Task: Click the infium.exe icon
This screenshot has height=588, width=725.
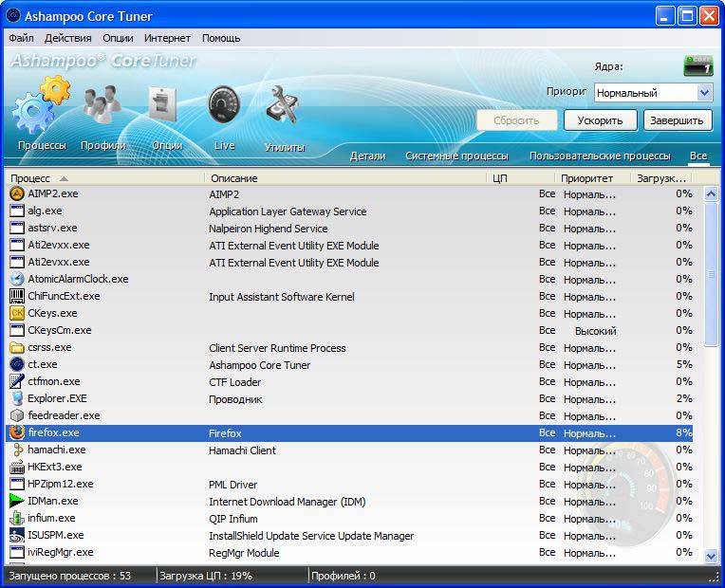Action: [x=17, y=518]
